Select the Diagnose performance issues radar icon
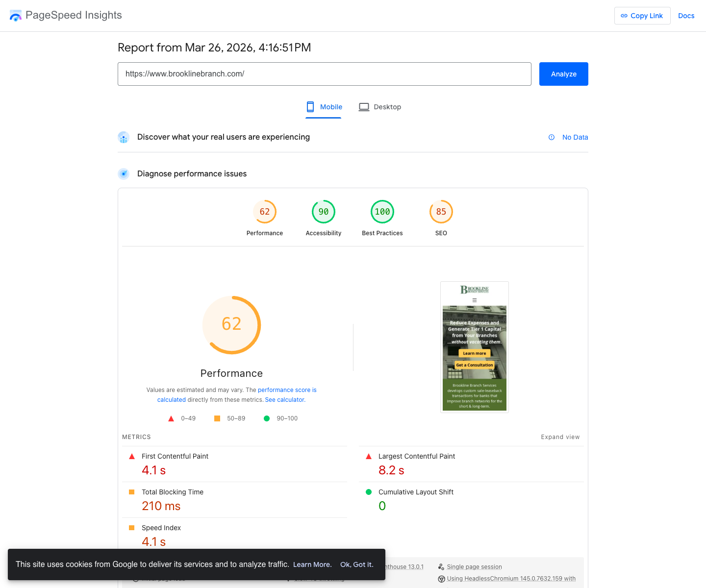This screenshot has width=706, height=588. click(x=124, y=174)
